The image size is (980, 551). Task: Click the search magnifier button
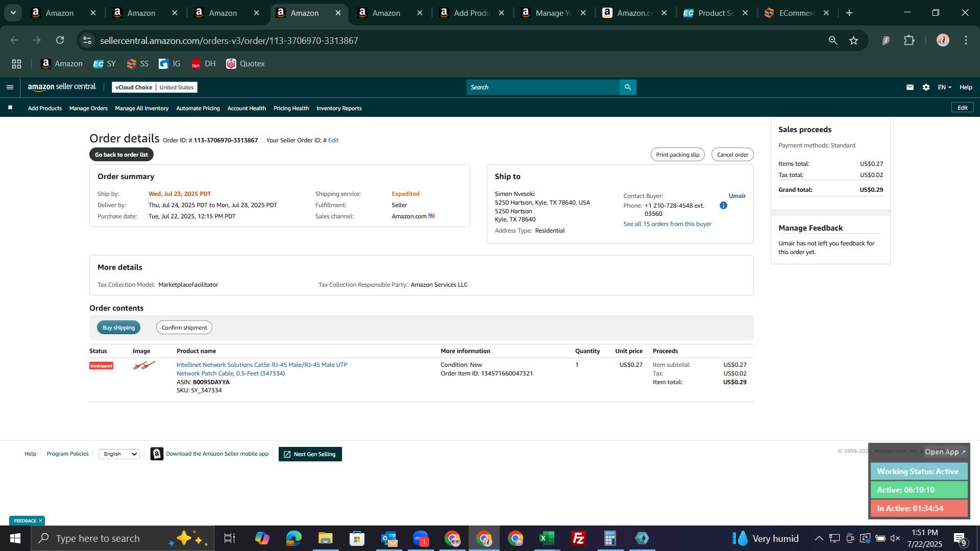click(628, 87)
